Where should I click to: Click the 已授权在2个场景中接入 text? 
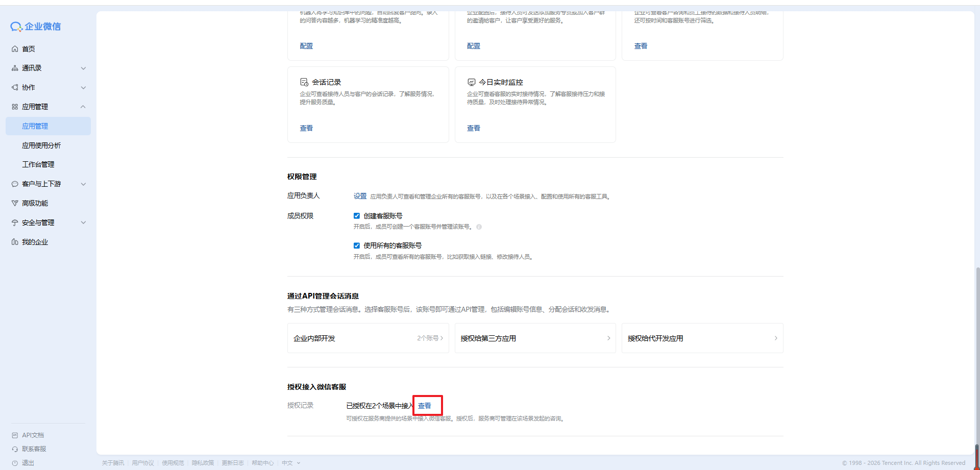pyautogui.click(x=380, y=406)
